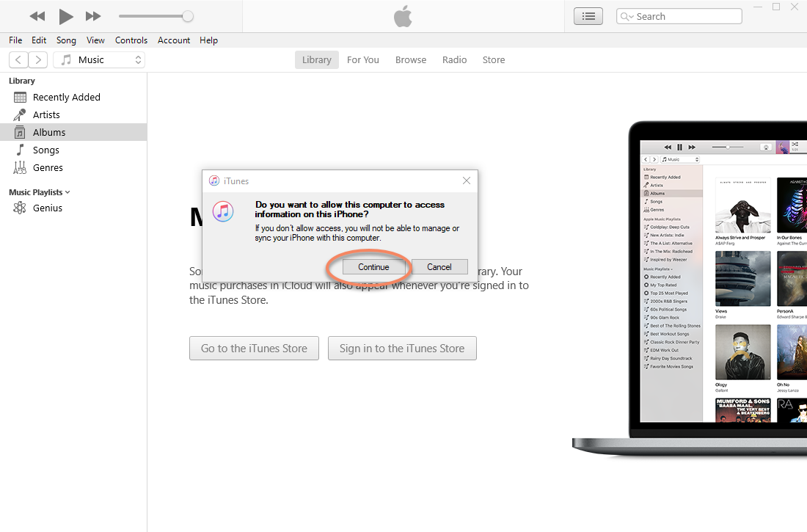Open the search options dropdown arrow

click(627, 16)
